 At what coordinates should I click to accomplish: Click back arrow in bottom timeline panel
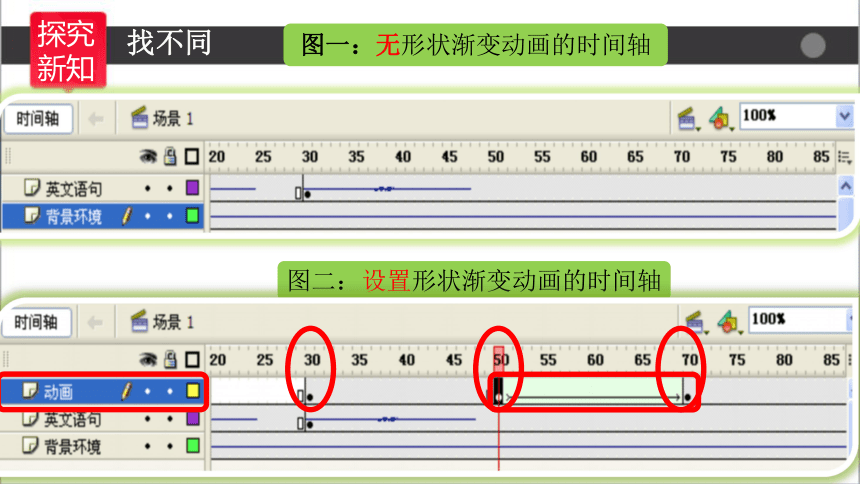(95, 322)
